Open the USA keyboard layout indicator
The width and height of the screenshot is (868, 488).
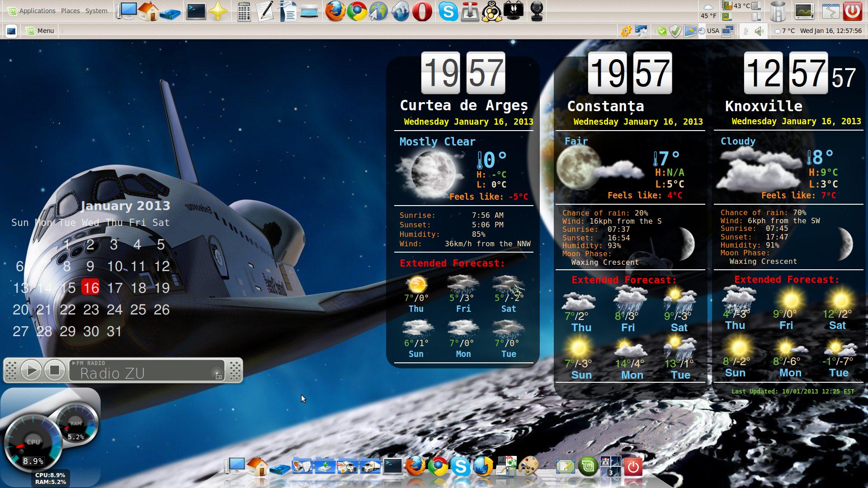click(x=713, y=31)
